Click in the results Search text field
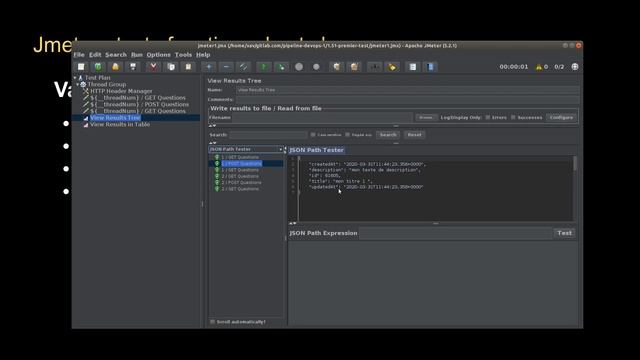Screen dimensions: 640x360 click(x=269, y=134)
